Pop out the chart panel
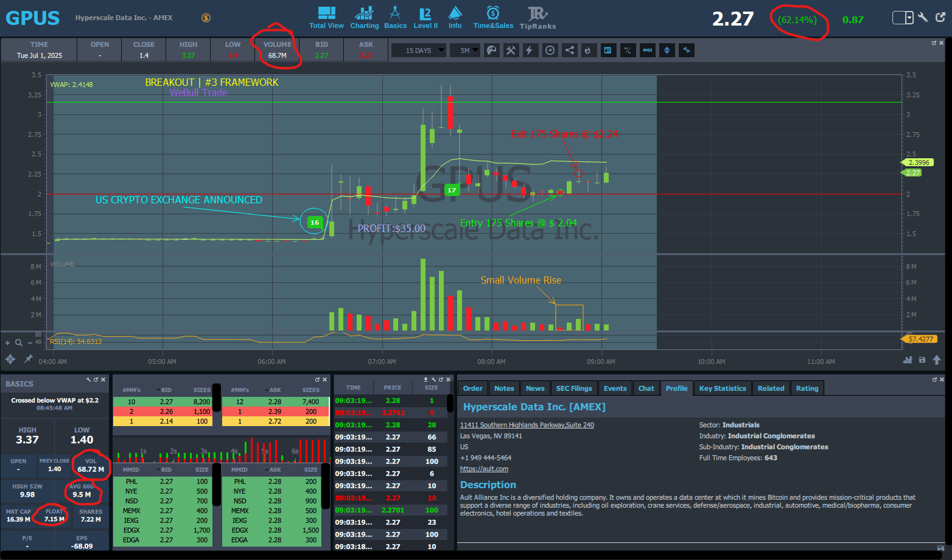 [x=934, y=43]
